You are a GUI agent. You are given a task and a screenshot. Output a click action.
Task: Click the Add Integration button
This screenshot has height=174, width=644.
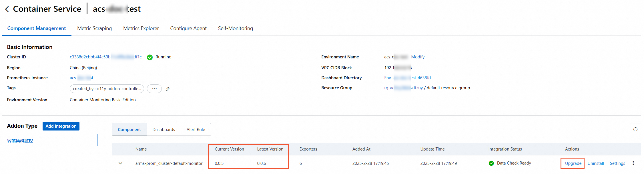pyautogui.click(x=61, y=126)
